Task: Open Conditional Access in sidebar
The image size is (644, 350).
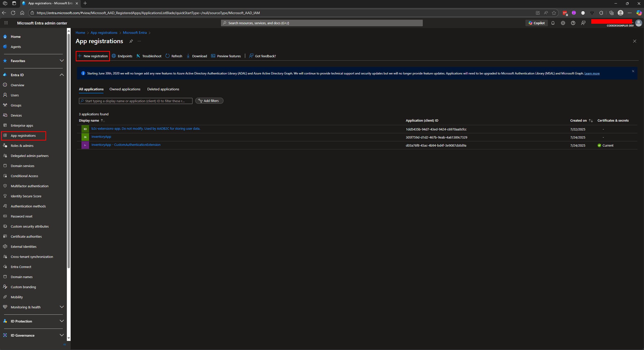Action: click(24, 176)
